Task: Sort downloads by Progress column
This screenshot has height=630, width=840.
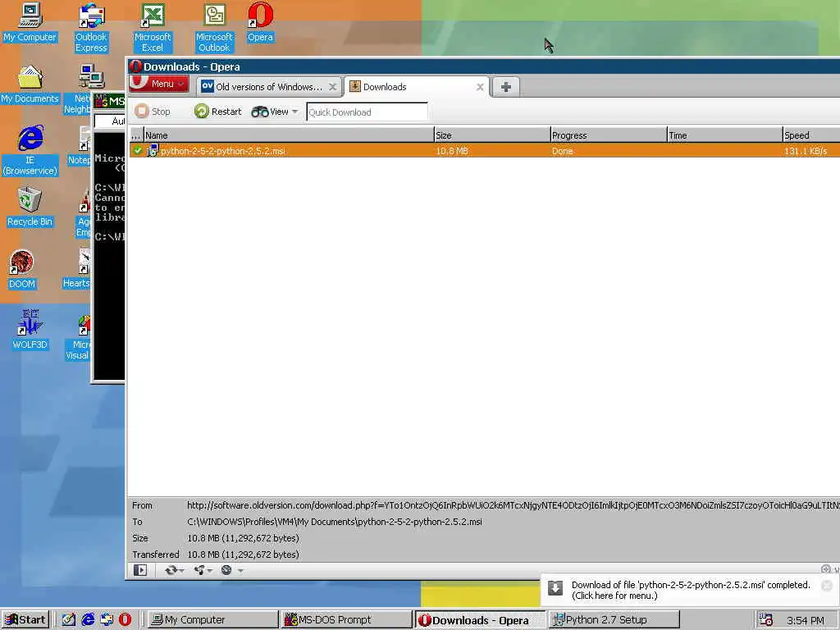Action: pos(609,135)
